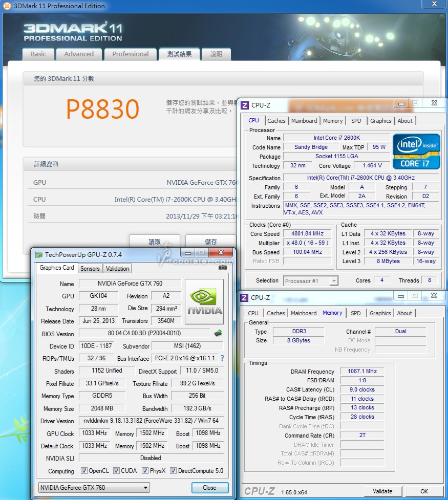Viewport: 448px width, 500px height.
Task: Click the Command Rate 2T value
Action: 362,436
